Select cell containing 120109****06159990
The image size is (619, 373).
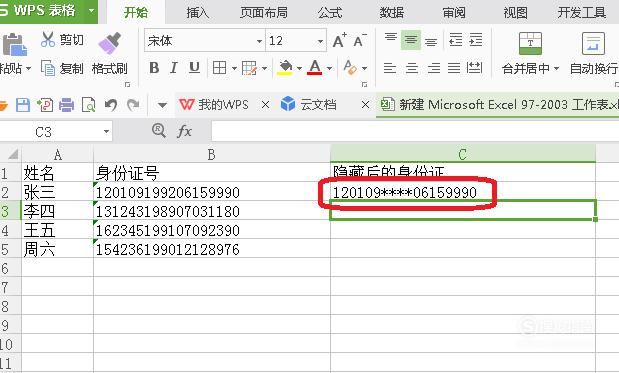coord(463,191)
